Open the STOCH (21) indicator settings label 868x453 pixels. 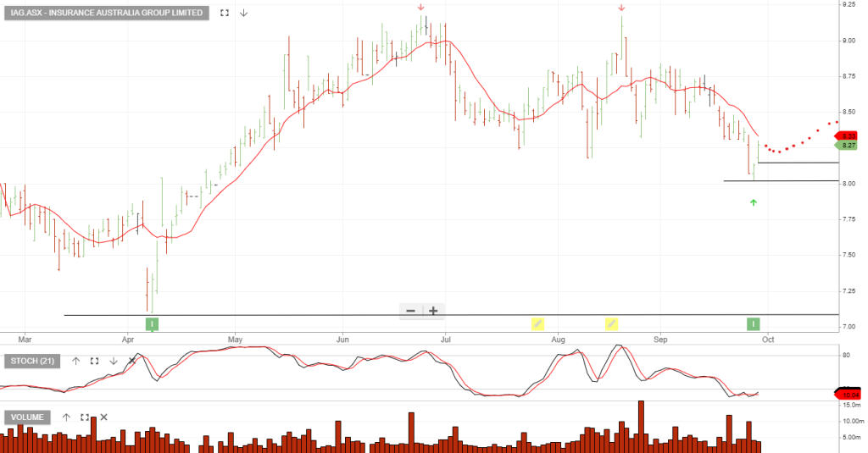click(x=33, y=362)
